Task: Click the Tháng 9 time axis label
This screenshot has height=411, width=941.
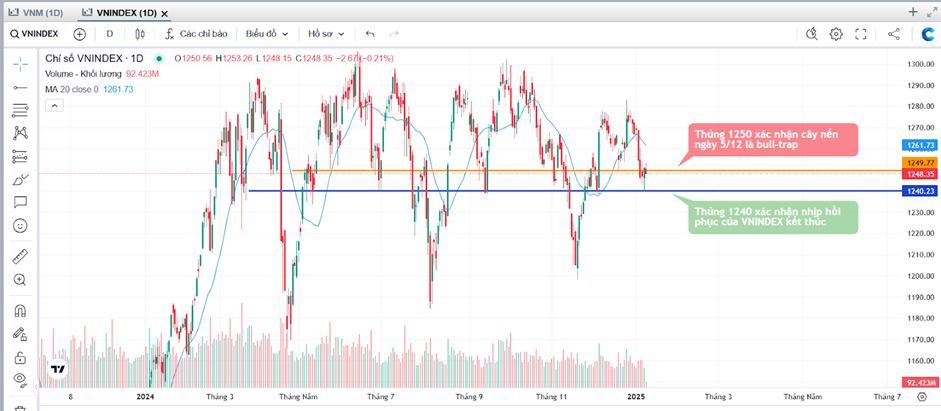Action: click(469, 397)
